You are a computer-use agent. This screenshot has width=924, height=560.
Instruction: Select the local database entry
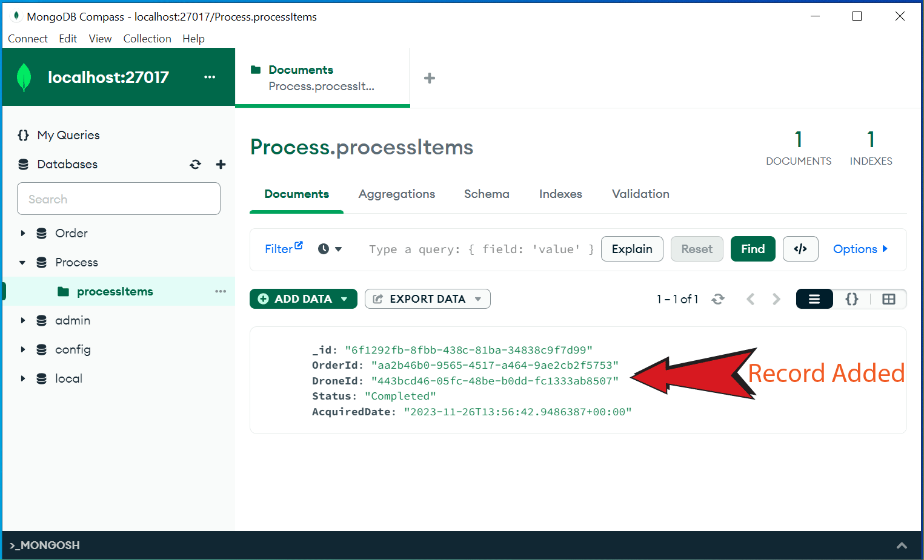(x=68, y=378)
